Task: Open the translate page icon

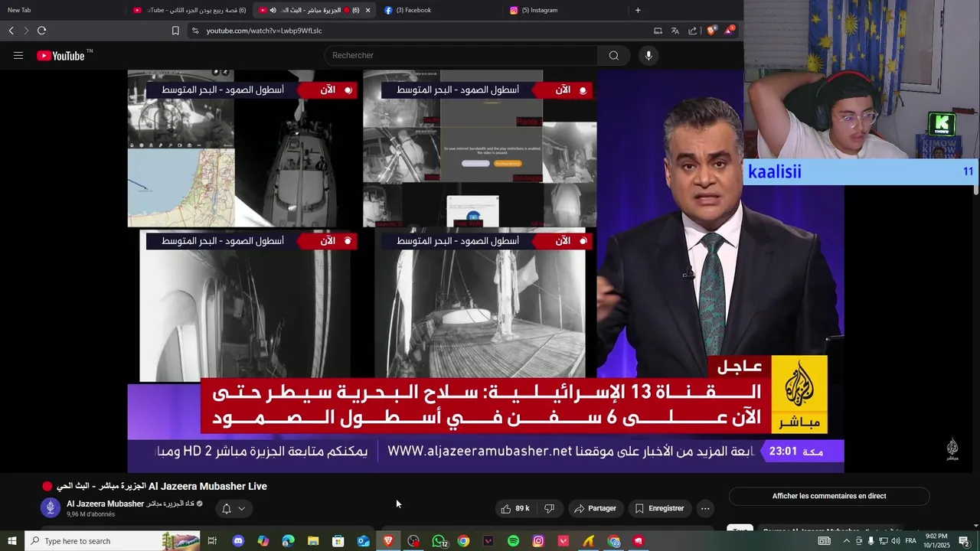Action: (x=675, y=31)
